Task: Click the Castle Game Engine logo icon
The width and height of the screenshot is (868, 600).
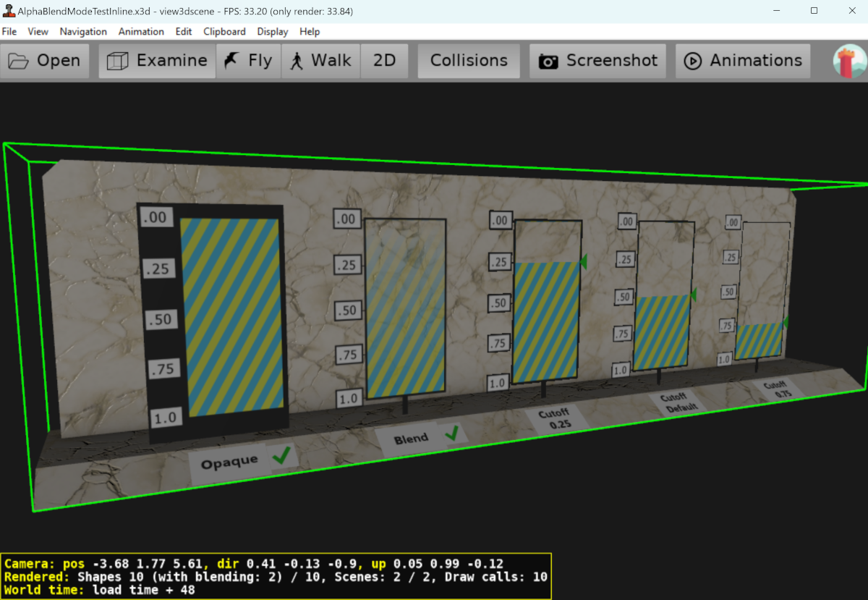Action: [x=849, y=62]
